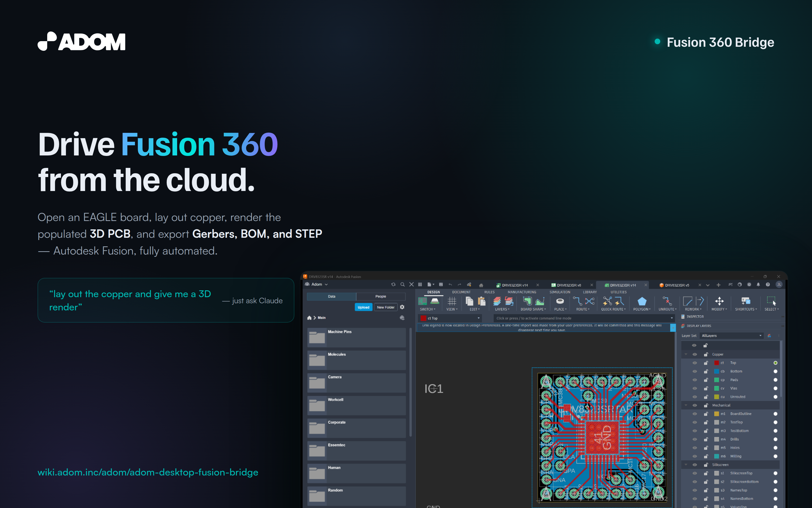This screenshot has height=508, width=812.
Task: Activate the Select marquee tool
Action: 771,301
